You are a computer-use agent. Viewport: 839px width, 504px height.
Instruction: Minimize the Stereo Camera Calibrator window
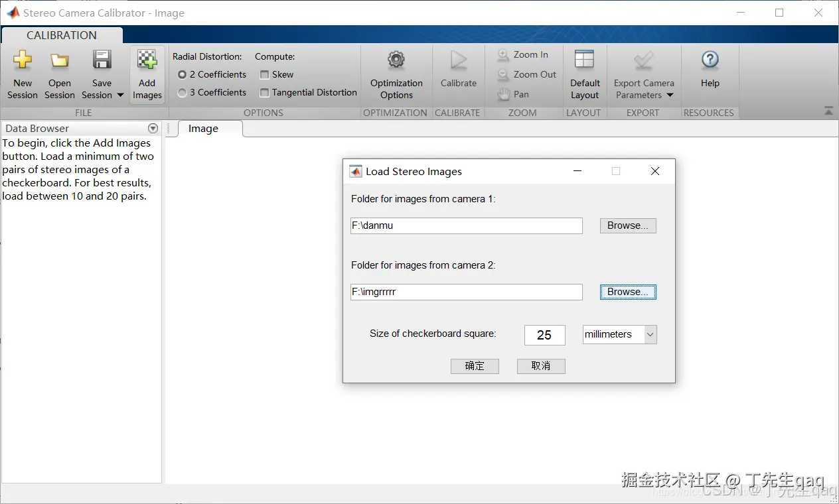[x=740, y=13]
